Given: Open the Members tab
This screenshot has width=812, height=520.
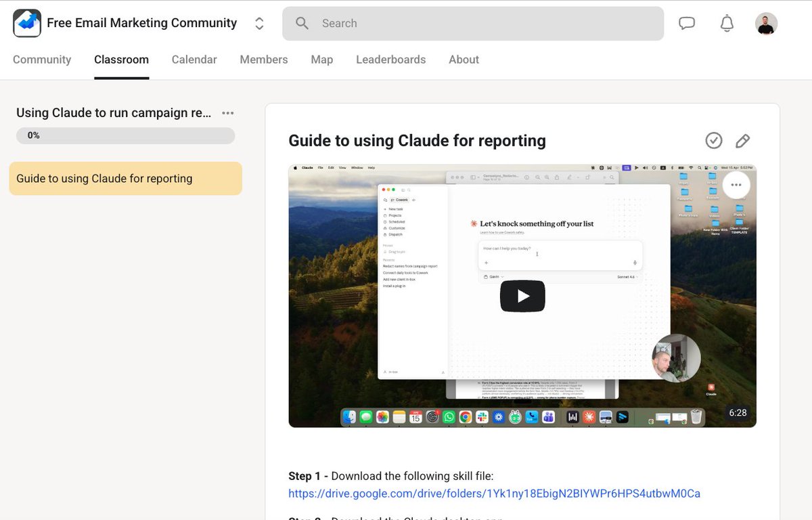Looking at the screenshot, I should point(264,60).
